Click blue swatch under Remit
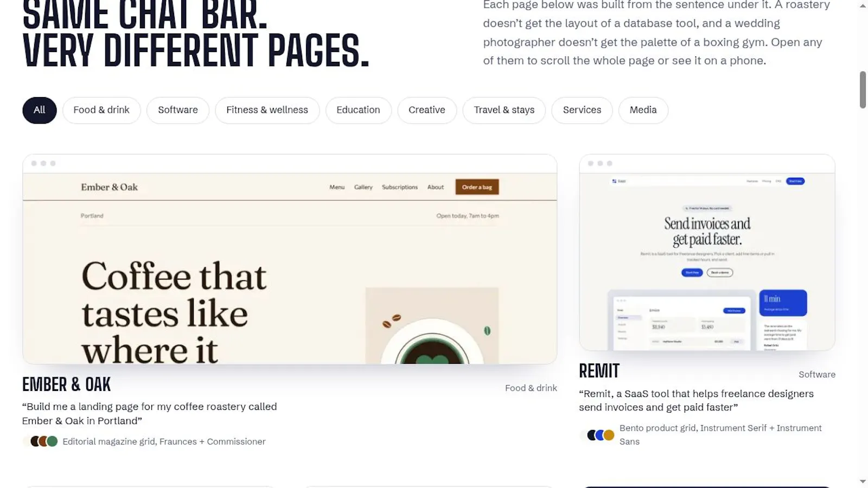 click(600, 435)
